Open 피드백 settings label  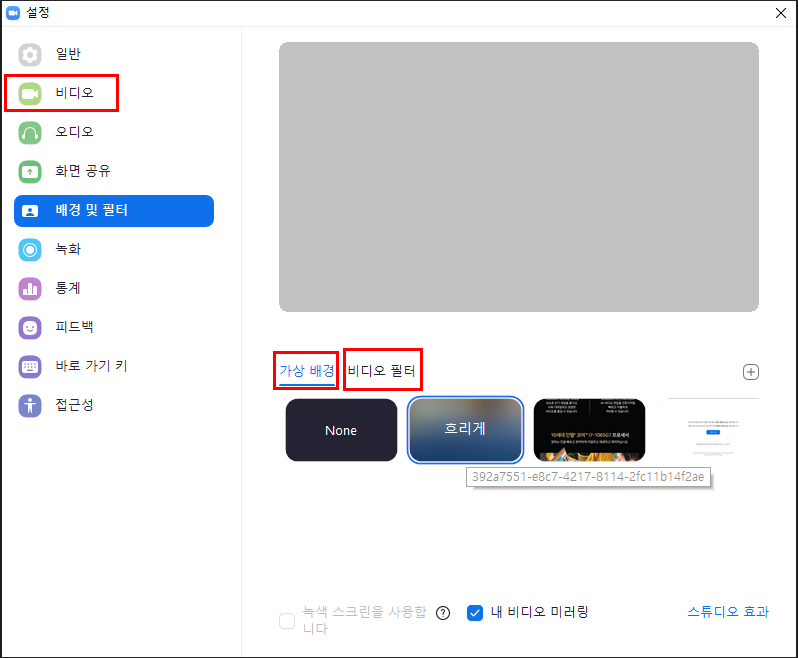coord(74,327)
